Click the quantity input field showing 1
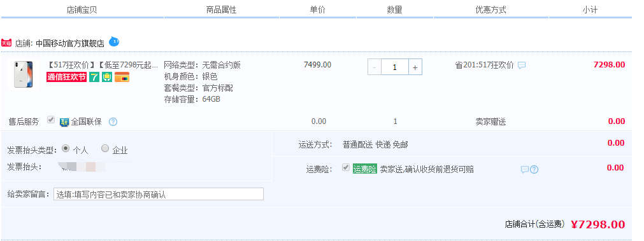Image resolution: width=644 pixels, height=241 pixels. pos(395,67)
